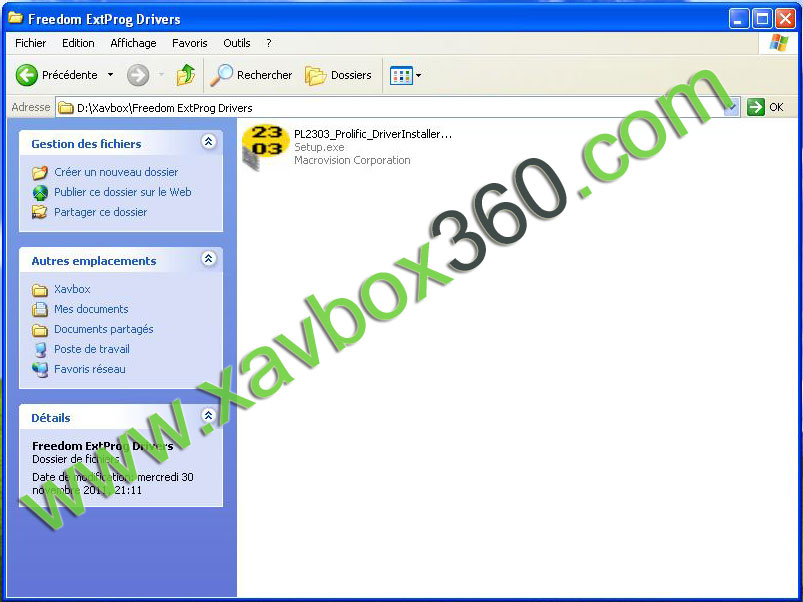Click Créer un nouveau dossier link
Viewport: 803px width, 602px height.
pos(116,172)
